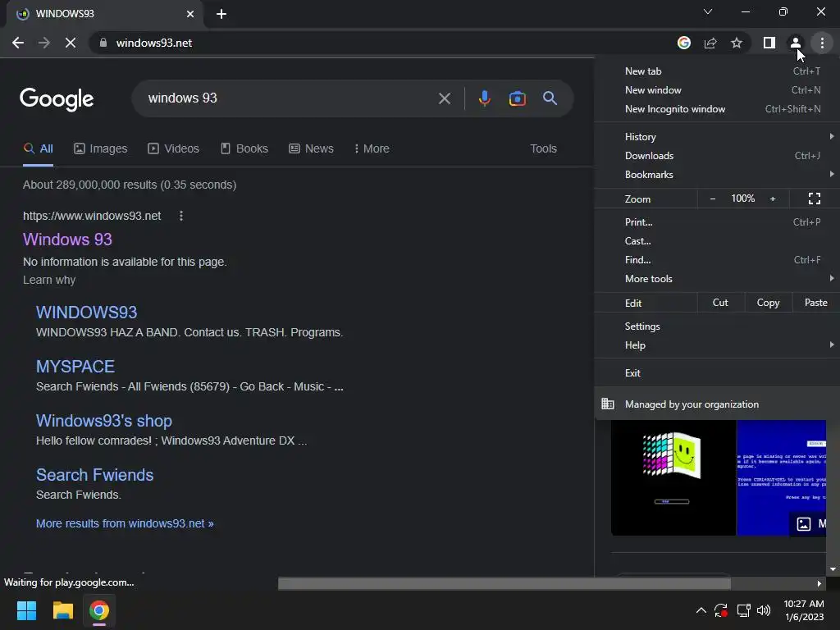
Task: Increase zoom with plus button
Action: pyautogui.click(x=773, y=199)
